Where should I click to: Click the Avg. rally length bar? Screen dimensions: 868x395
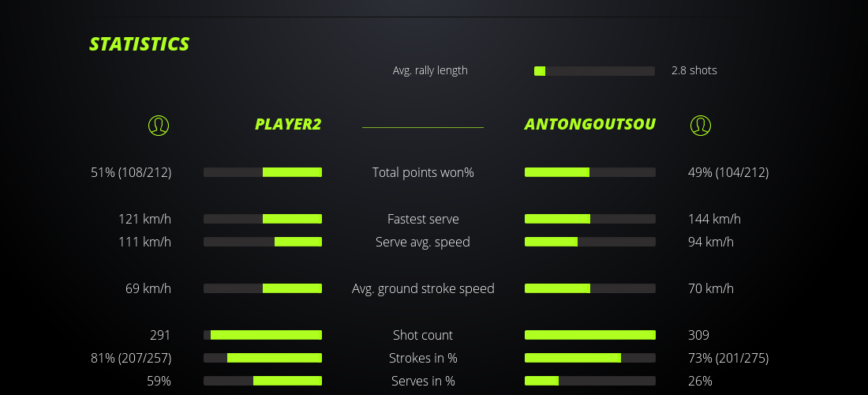point(594,71)
